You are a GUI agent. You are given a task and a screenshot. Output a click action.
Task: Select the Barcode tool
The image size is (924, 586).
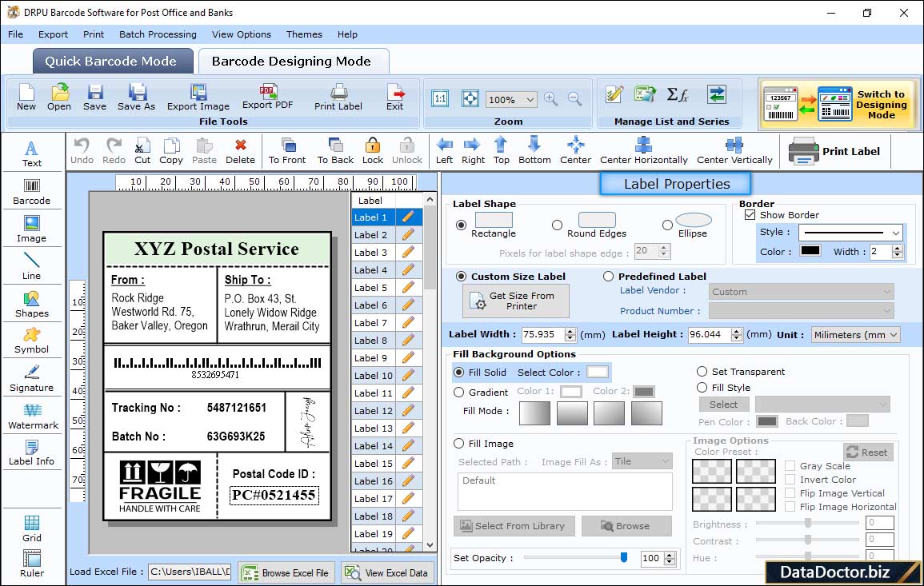coord(32,192)
